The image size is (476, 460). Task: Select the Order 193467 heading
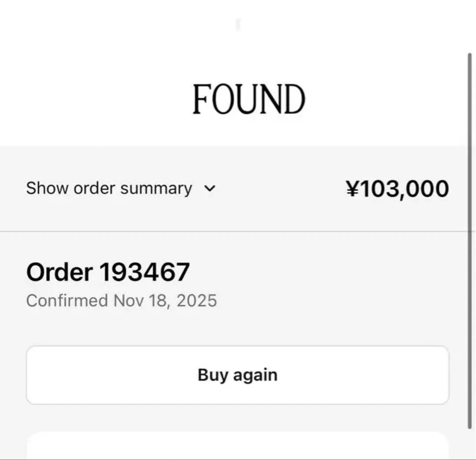pyautogui.click(x=108, y=272)
